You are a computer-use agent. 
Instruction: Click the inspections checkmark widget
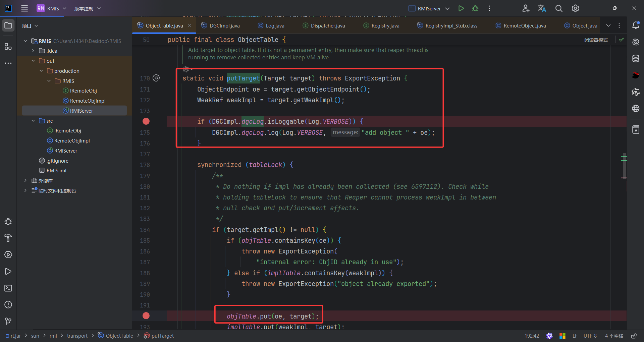click(x=622, y=40)
